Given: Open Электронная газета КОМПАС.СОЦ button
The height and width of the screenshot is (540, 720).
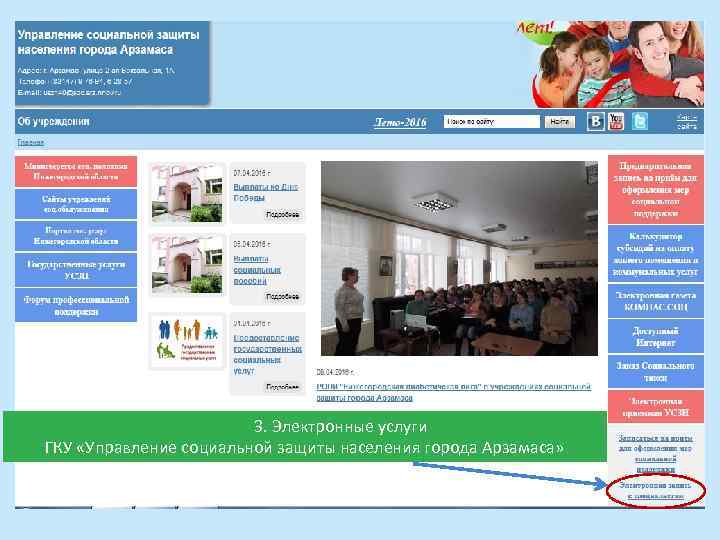Looking at the screenshot, I should click(656, 301).
